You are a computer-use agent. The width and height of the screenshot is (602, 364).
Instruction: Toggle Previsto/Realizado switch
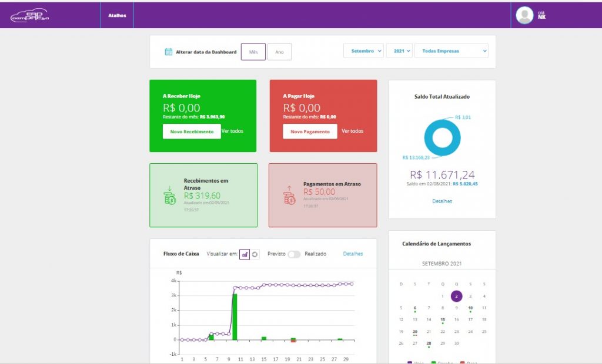(x=294, y=254)
